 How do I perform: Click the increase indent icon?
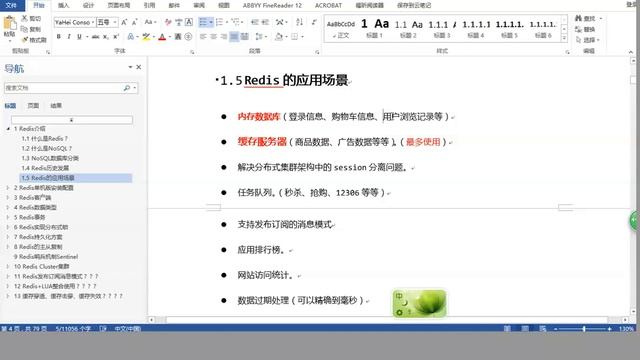click(265, 22)
